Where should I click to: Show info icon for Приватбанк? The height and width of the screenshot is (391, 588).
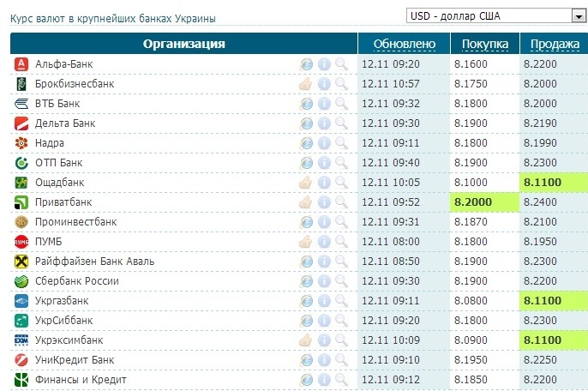324,202
